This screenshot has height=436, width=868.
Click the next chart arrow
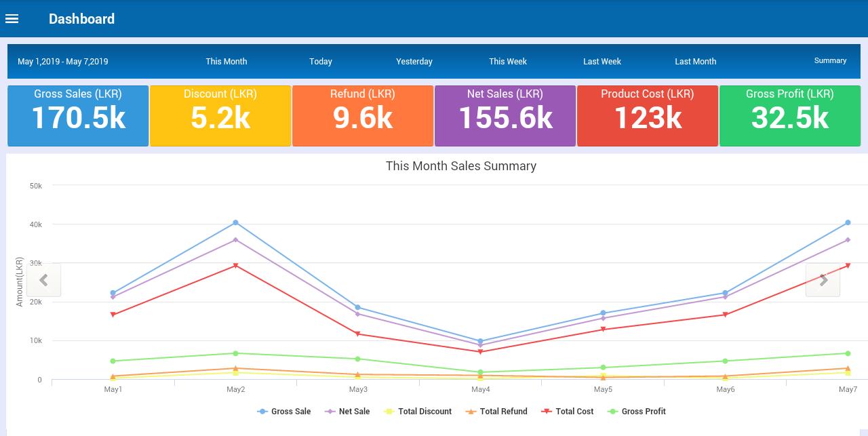pyautogui.click(x=823, y=280)
